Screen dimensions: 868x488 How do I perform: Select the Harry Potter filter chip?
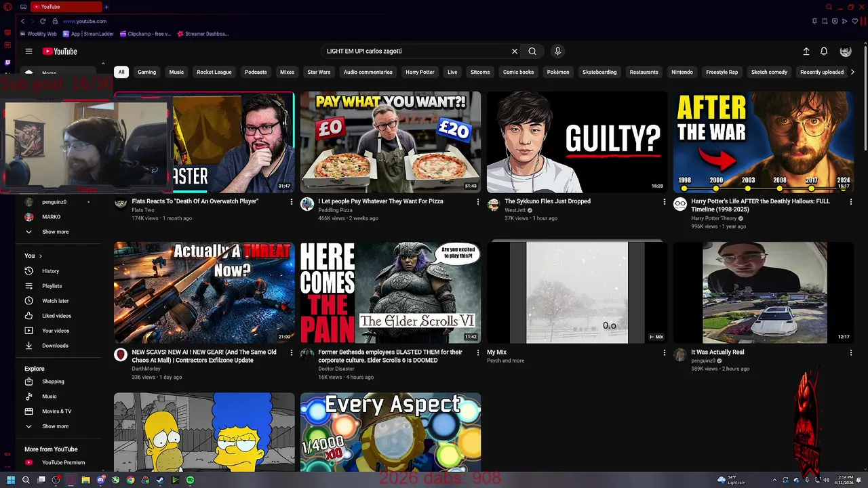(x=420, y=72)
